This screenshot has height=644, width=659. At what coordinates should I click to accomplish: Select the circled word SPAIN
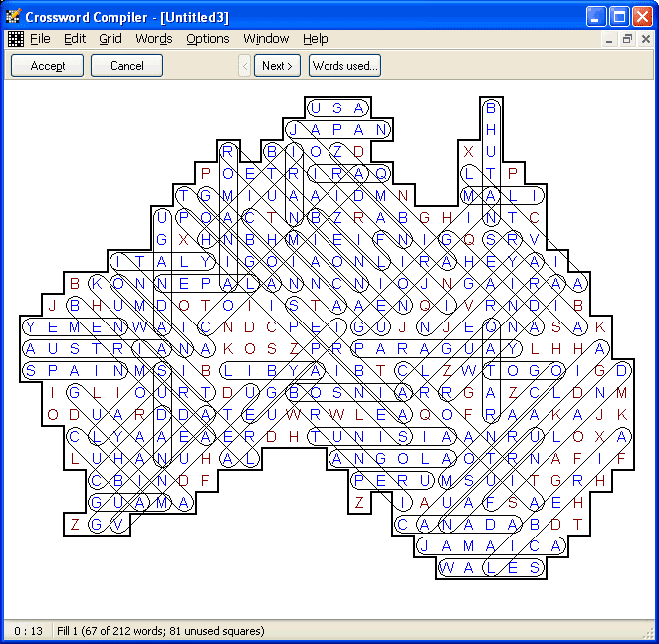pyautogui.click(x=75, y=370)
